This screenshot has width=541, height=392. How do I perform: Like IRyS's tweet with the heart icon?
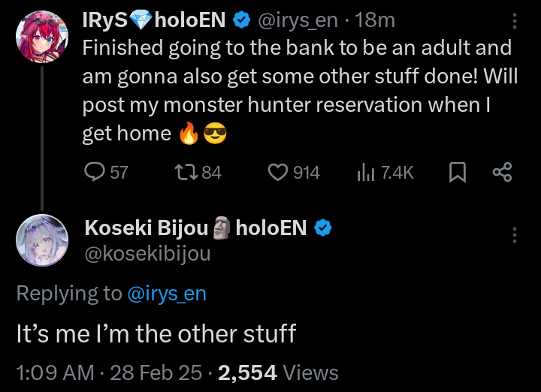click(279, 173)
